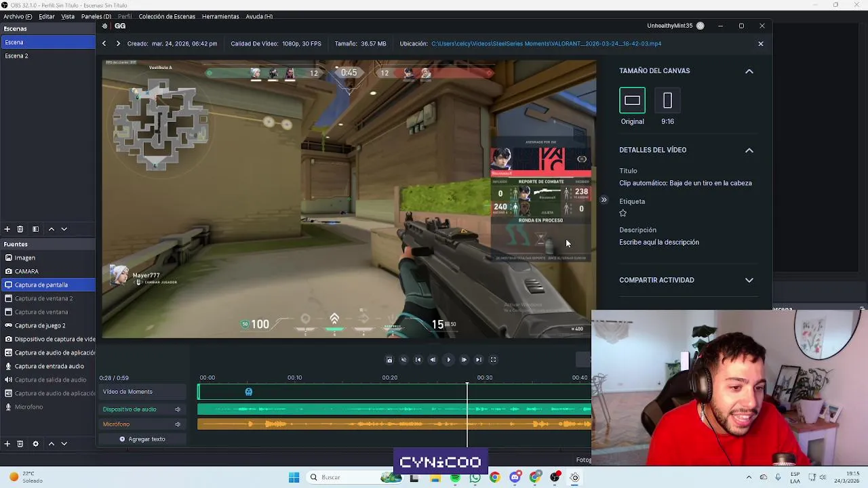Image resolution: width=868 pixels, height=488 pixels.
Task: Select Captura de pantalla source
Action: (x=47, y=285)
